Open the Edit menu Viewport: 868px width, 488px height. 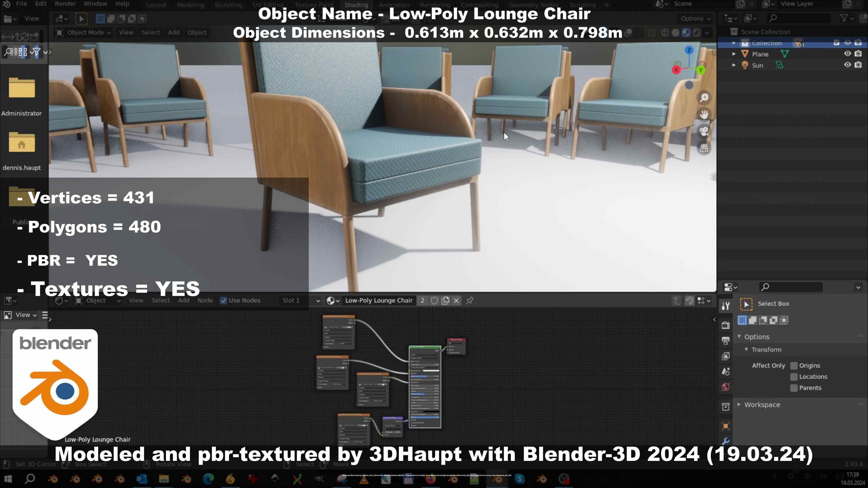coord(40,4)
